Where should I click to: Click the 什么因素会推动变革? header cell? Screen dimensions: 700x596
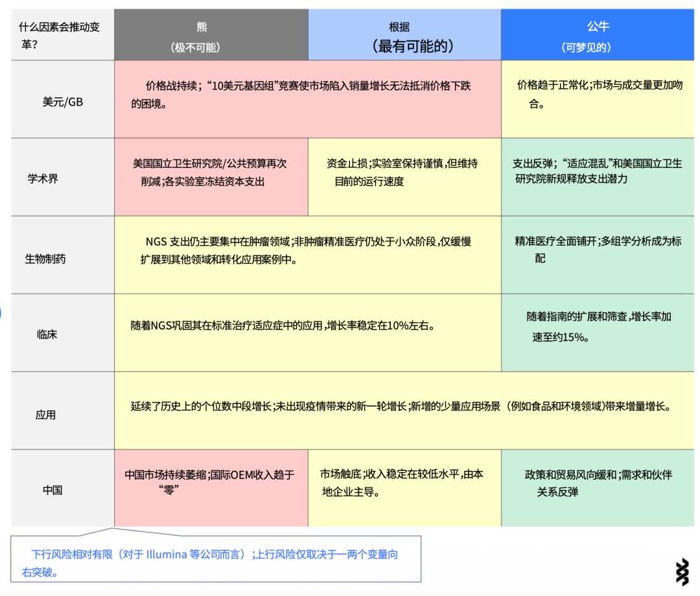[x=63, y=35]
